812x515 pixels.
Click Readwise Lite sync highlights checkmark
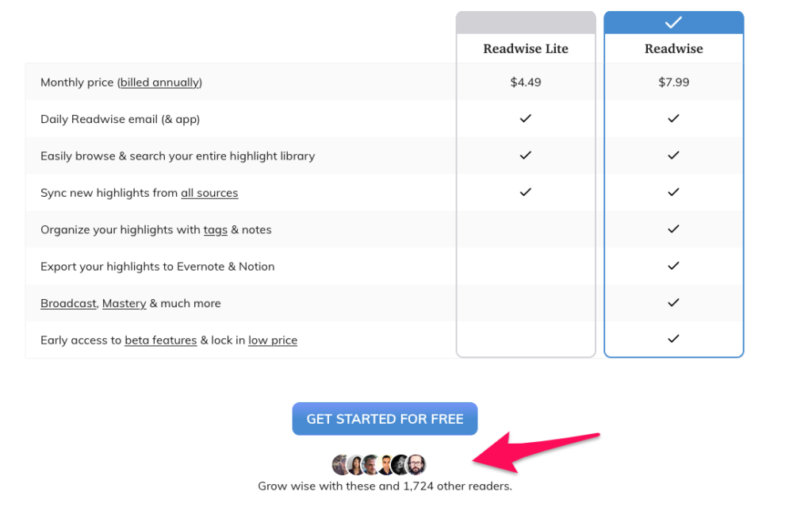point(525,192)
